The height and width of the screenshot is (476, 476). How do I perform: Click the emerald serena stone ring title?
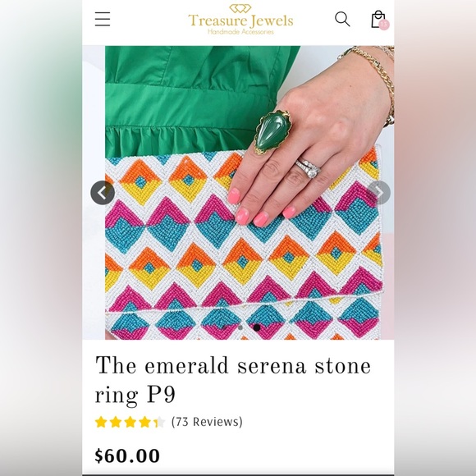coord(233,379)
